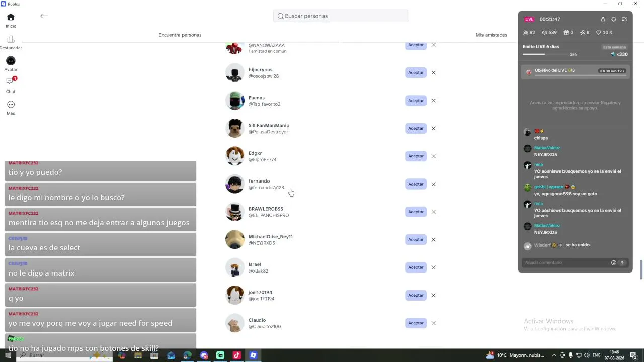Accept fernando's friend request
The height and width of the screenshot is (362, 644).
tap(416, 184)
